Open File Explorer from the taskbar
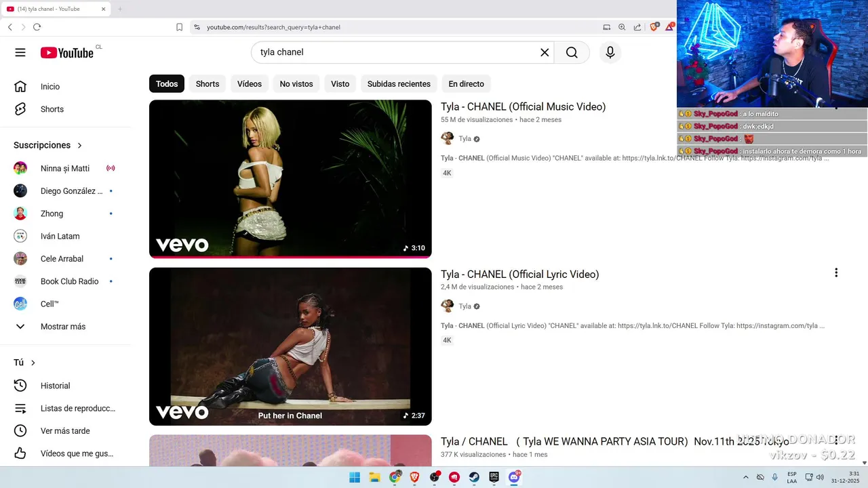 374,477
